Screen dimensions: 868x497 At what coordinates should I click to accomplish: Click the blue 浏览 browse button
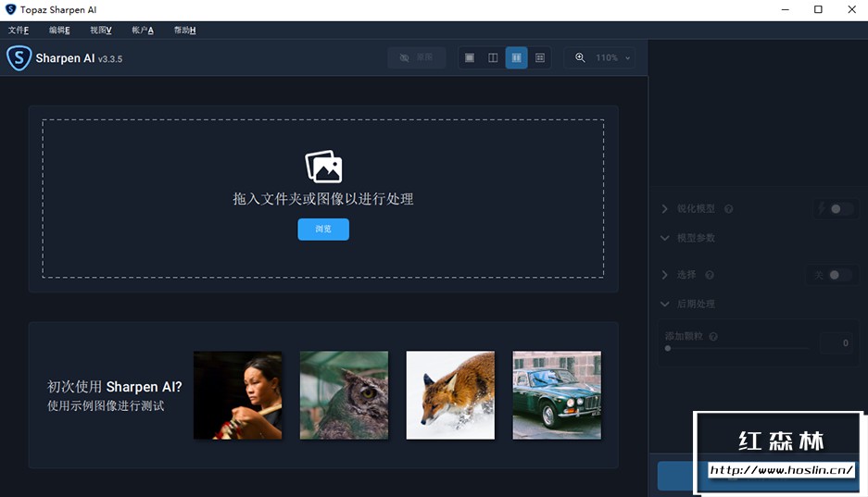(323, 229)
